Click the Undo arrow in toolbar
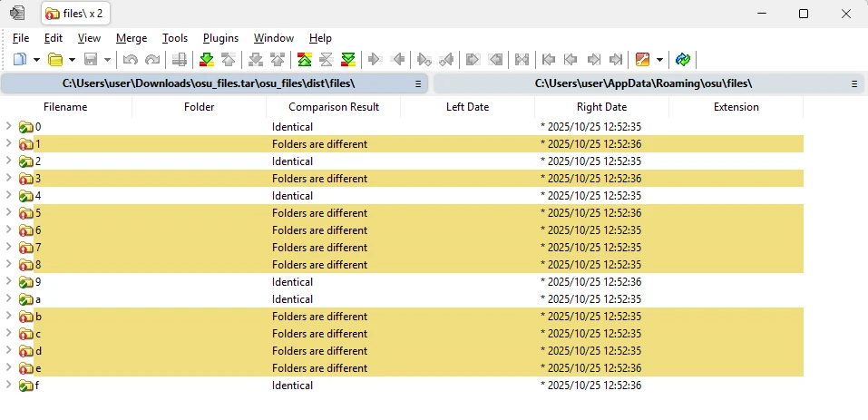Image resolution: width=868 pixels, height=420 pixels. pos(131,60)
